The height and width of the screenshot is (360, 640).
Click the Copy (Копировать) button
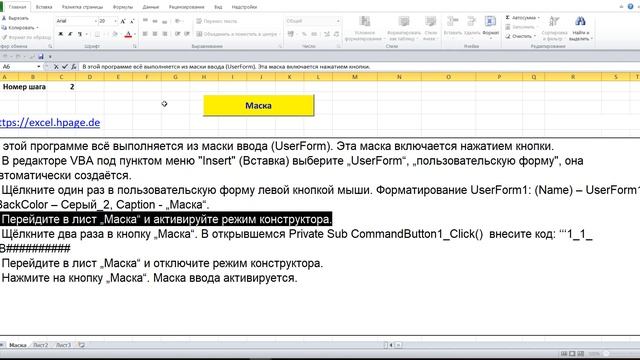click(19, 28)
